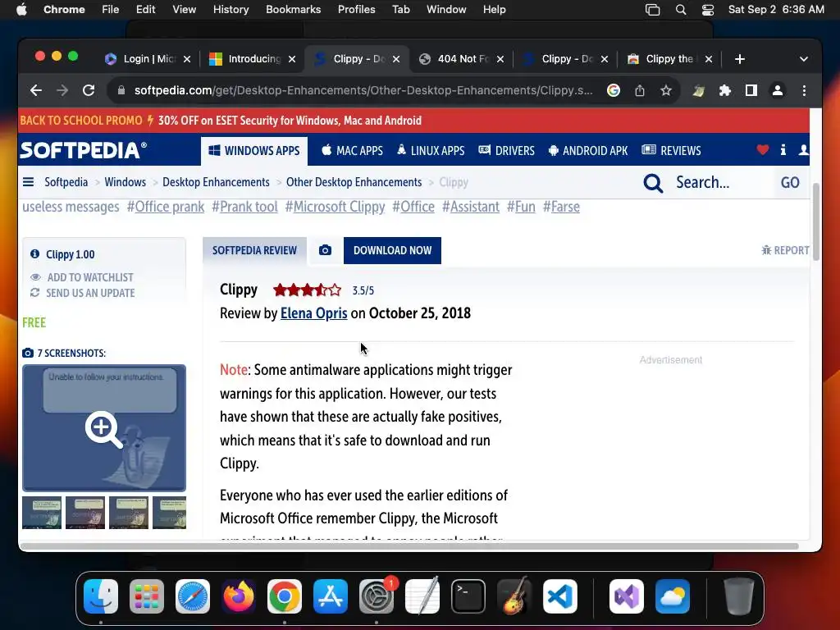840x630 pixels.
Task: Open a new tab with plus button
Action: tap(740, 59)
